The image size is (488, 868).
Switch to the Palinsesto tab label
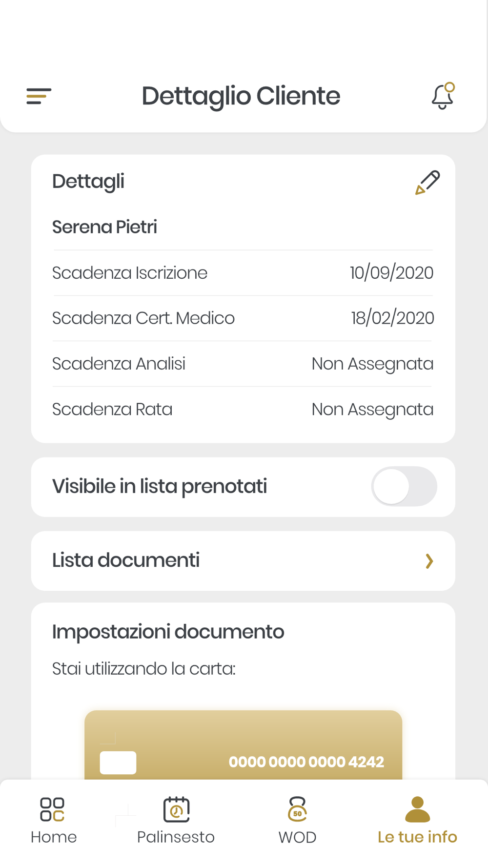point(176,837)
